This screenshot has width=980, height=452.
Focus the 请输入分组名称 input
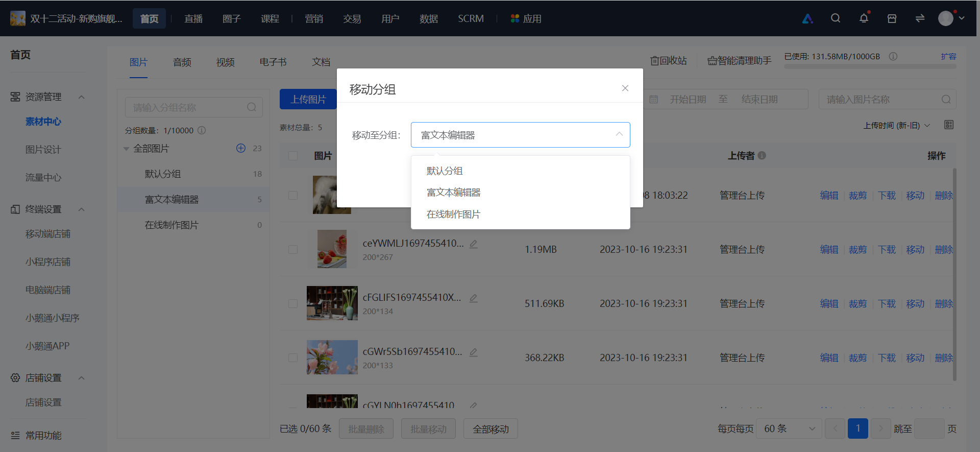[x=194, y=107]
